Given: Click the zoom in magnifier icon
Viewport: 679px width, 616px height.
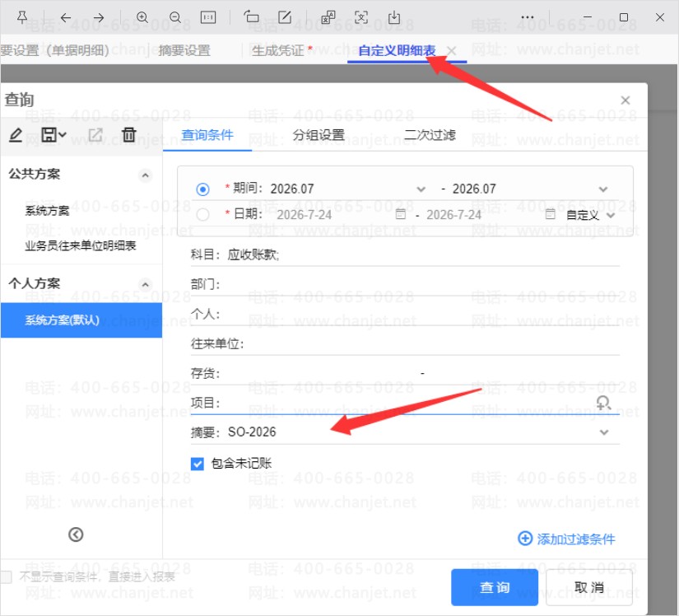Looking at the screenshot, I should click(x=142, y=17).
